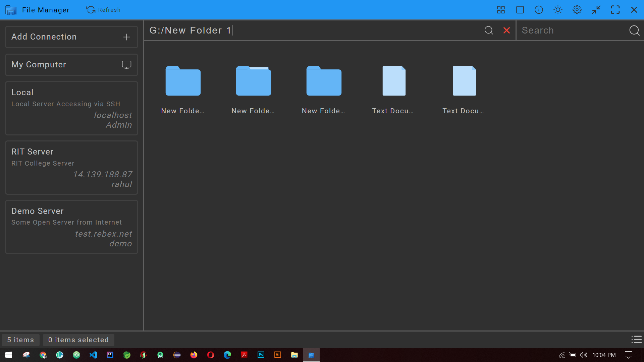
Task: Switch to grid view layout
Action: click(x=500, y=10)
